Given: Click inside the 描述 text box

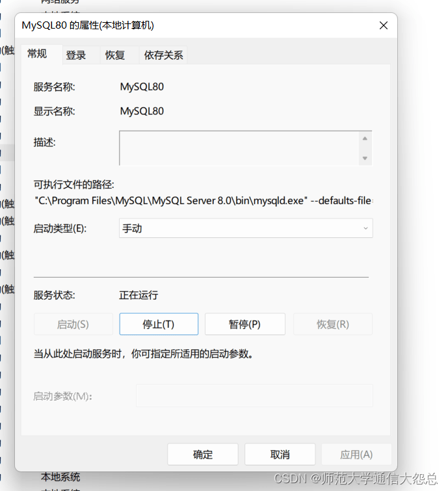Looking at the screenshot, I should click(x=239, y=148).
